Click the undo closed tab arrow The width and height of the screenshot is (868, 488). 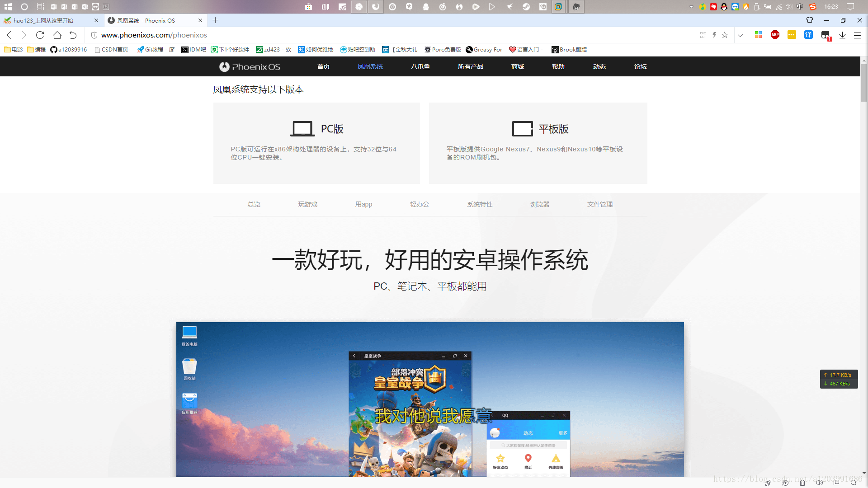coord(73,35)
